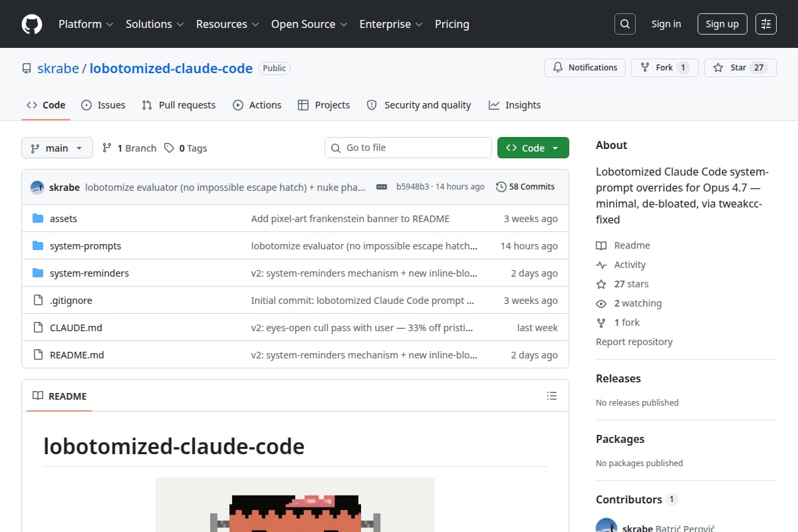Screen dimensions: 798x532
Task: Click the book icon beside Readme
Action: click(x=601, y=245)
